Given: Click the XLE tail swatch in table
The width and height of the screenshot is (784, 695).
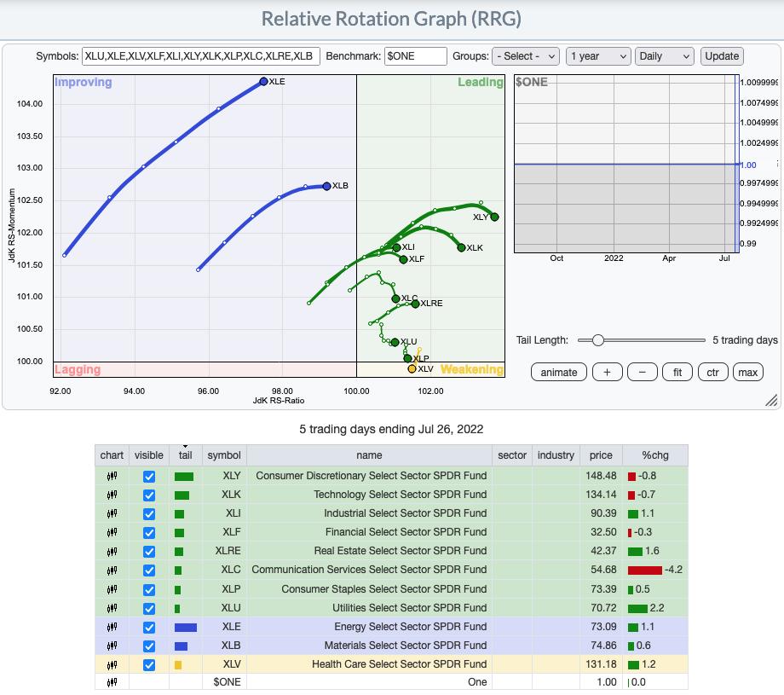Looking at the screenshot, I should [x=186, y=628].
